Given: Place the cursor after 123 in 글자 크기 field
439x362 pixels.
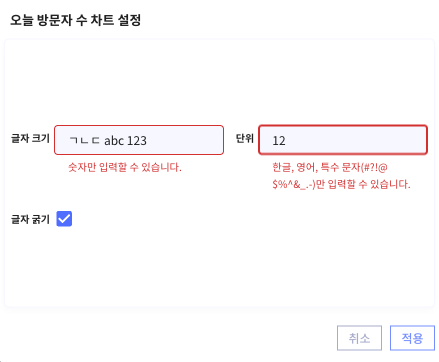Looking at the screenshot, I should click(x=147, y=141).
